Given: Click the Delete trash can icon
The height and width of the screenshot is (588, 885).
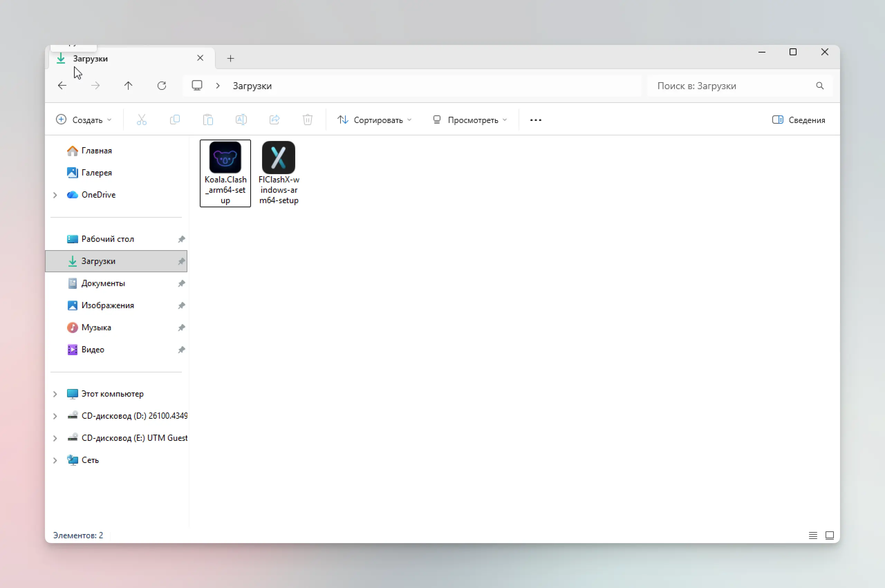Looking at the screenshot, I should [307, 120].
